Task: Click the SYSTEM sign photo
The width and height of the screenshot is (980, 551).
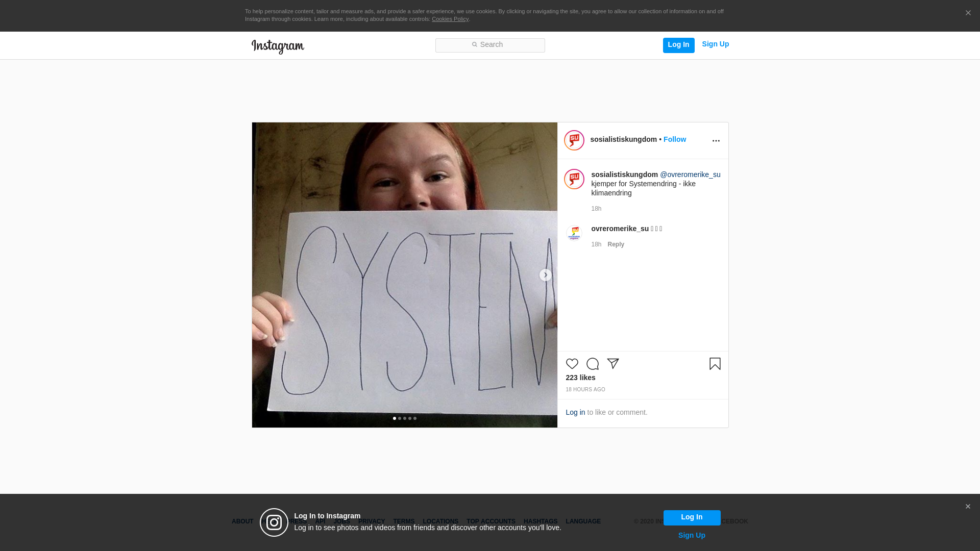Action: pos(405,275)
